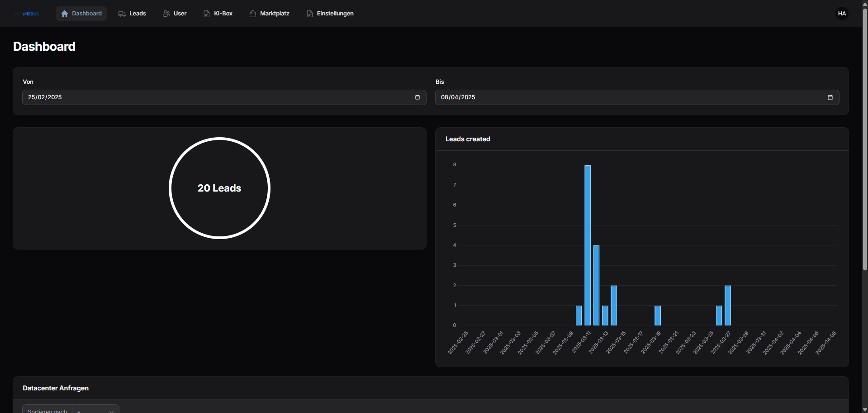The height and width of the screenshot is (413, 868).
Task: Click the page's vertical scrollbar thumb
Action: pyautogui.click(x=864, y=136)
